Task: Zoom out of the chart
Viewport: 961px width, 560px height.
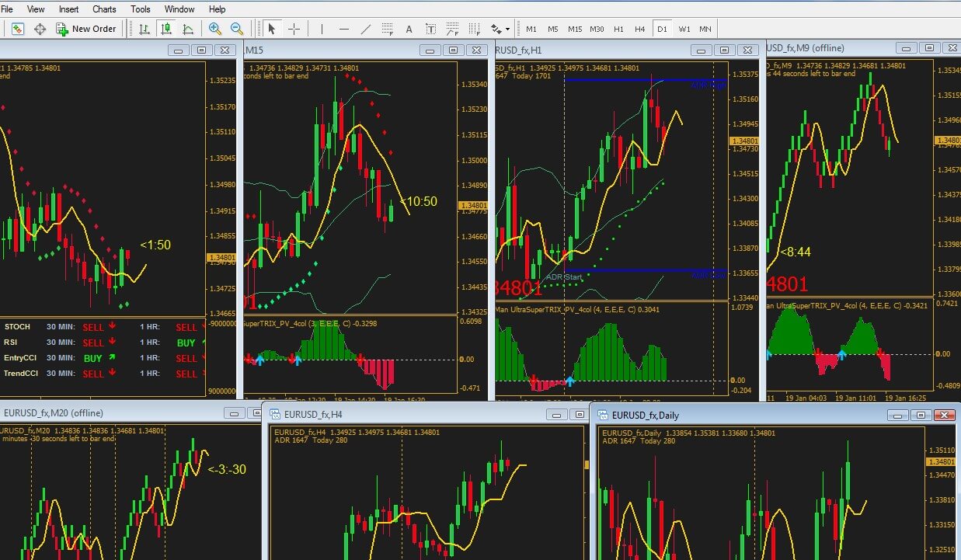Action: coord(237,29)
